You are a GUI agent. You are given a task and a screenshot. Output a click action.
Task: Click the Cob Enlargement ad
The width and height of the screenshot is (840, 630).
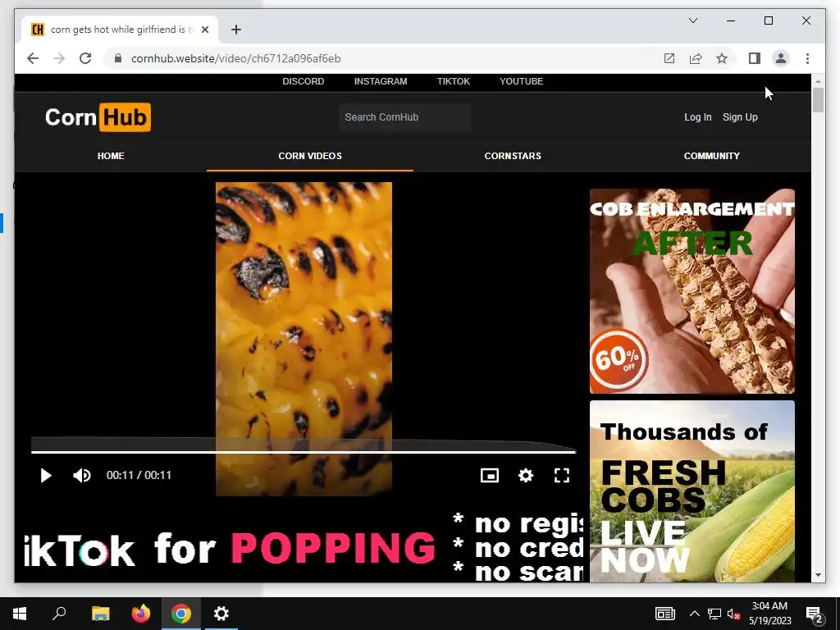[x=692, y=291]
